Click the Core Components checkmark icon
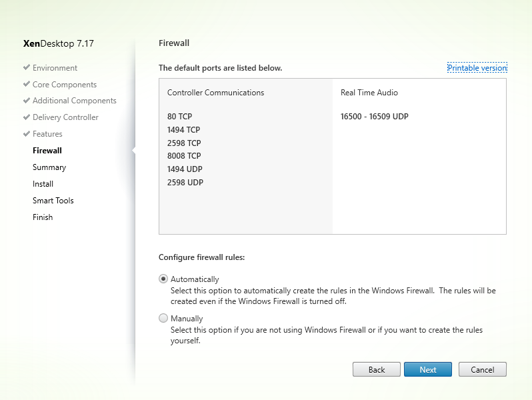The image size is (532, 400). 27,84
